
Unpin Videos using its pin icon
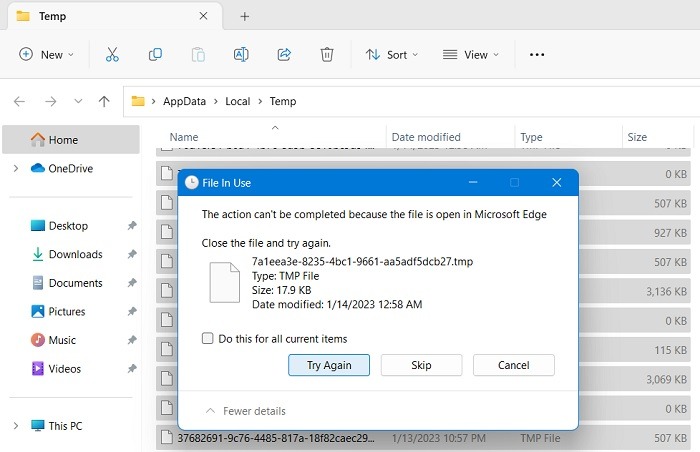point(132,368)
